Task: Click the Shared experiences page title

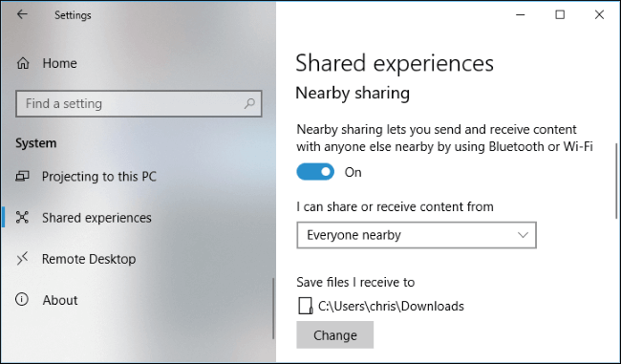Action: click(x=395, y=63)
